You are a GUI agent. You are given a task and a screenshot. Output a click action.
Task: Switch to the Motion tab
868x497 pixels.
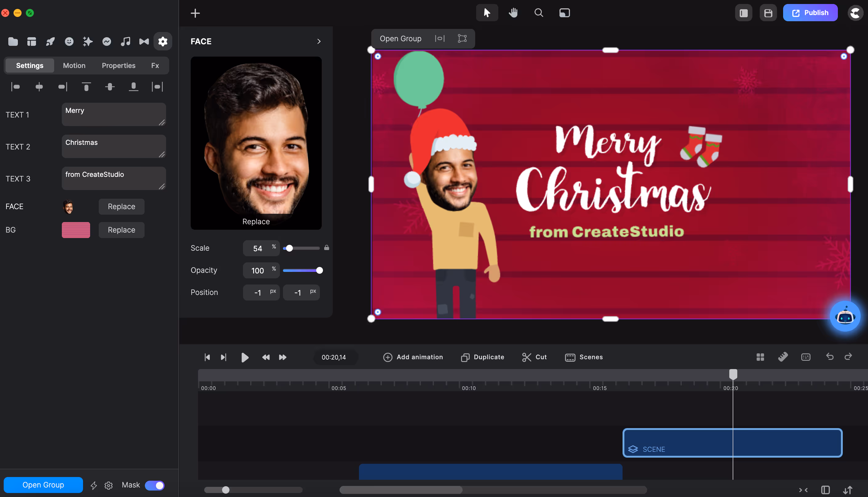coord(74,66)
